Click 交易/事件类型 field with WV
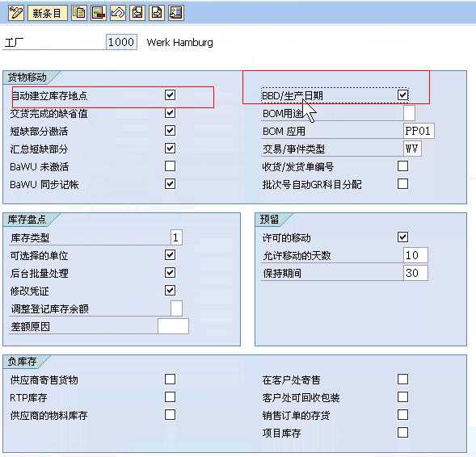The width and height of the screenshot is (476, 457). [412, 149]
